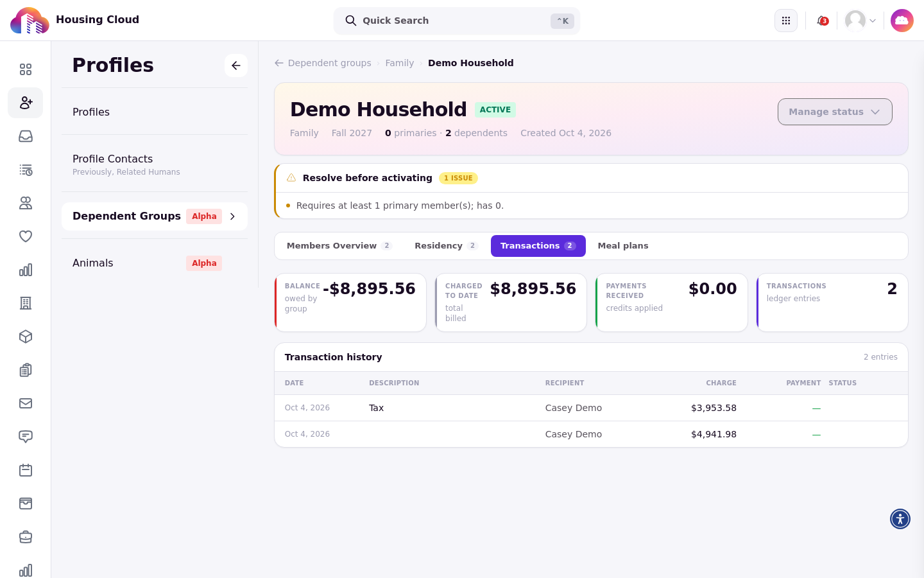The image size is (924, 578).
Task: Open the inbox tray icon in the rail
Action: coord(26,136)
